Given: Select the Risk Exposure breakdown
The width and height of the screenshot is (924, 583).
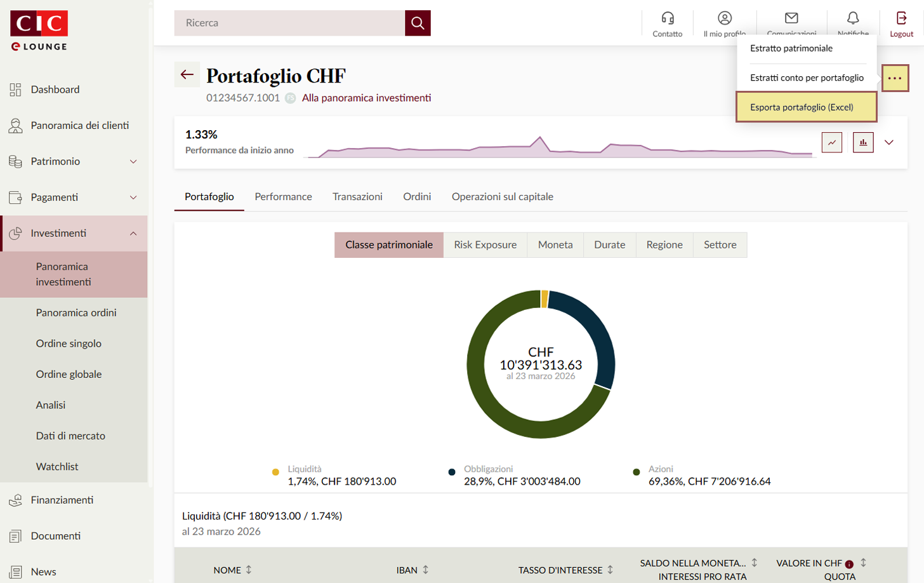Looking at the screenshot, I should 485,245.
